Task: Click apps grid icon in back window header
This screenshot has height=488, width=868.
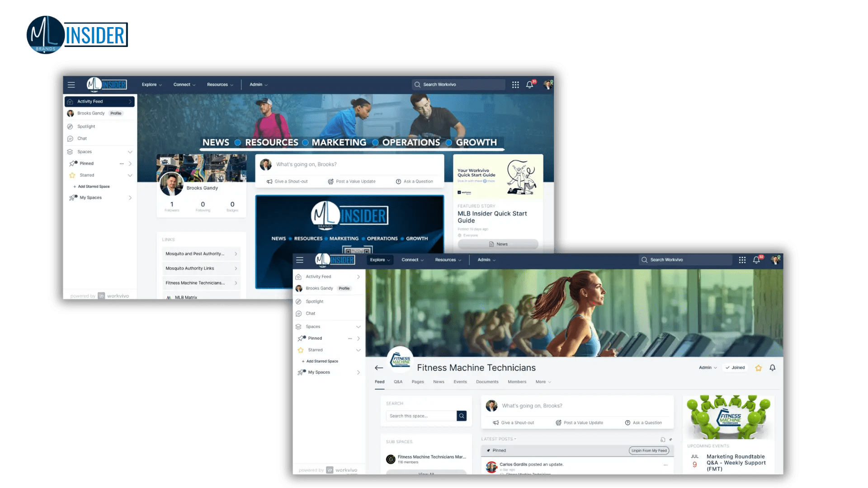Action: click(x=515, y=84)
